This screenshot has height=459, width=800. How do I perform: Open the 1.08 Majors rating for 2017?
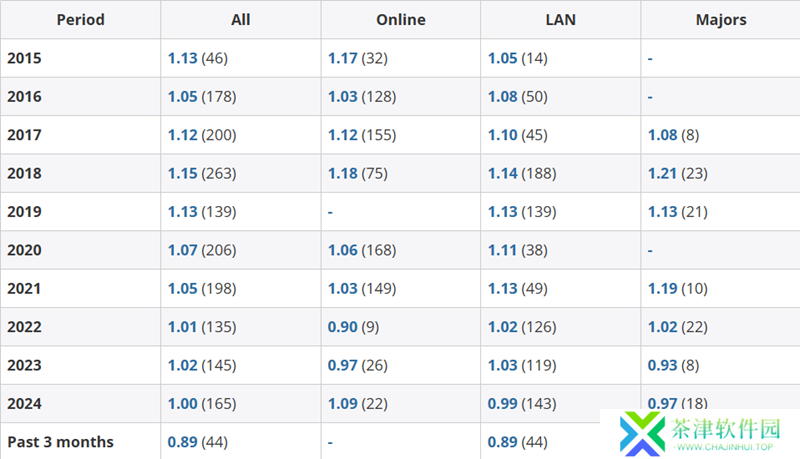click(662, 135)
